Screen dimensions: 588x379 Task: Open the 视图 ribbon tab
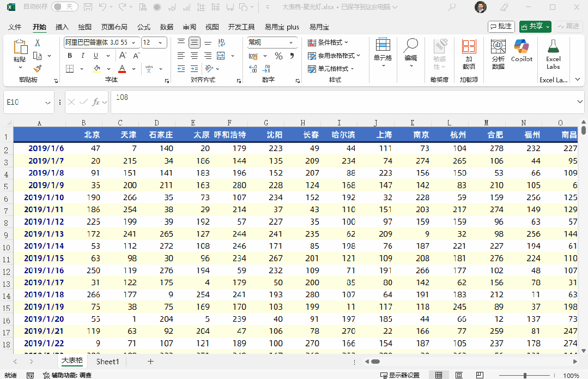[212, 27]
